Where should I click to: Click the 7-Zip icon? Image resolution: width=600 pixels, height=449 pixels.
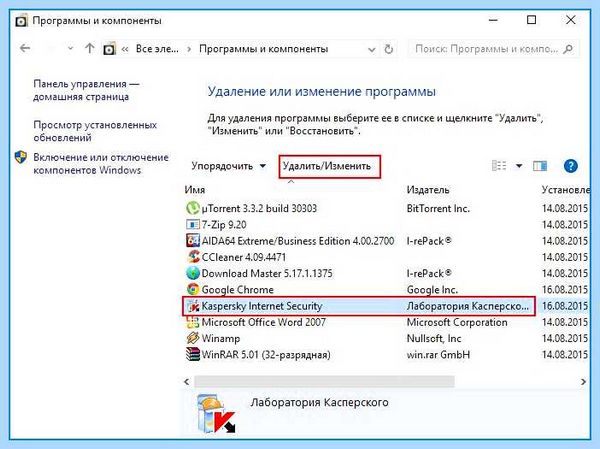192,224
